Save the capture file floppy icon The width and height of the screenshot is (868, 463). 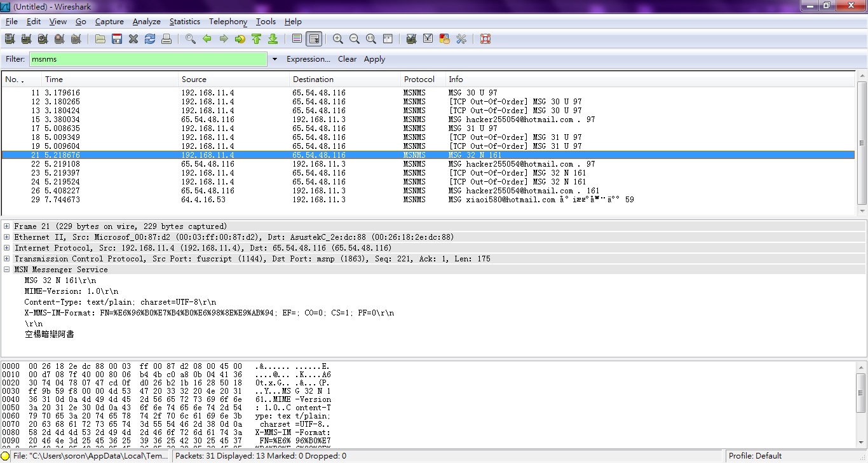pos(117,39)
